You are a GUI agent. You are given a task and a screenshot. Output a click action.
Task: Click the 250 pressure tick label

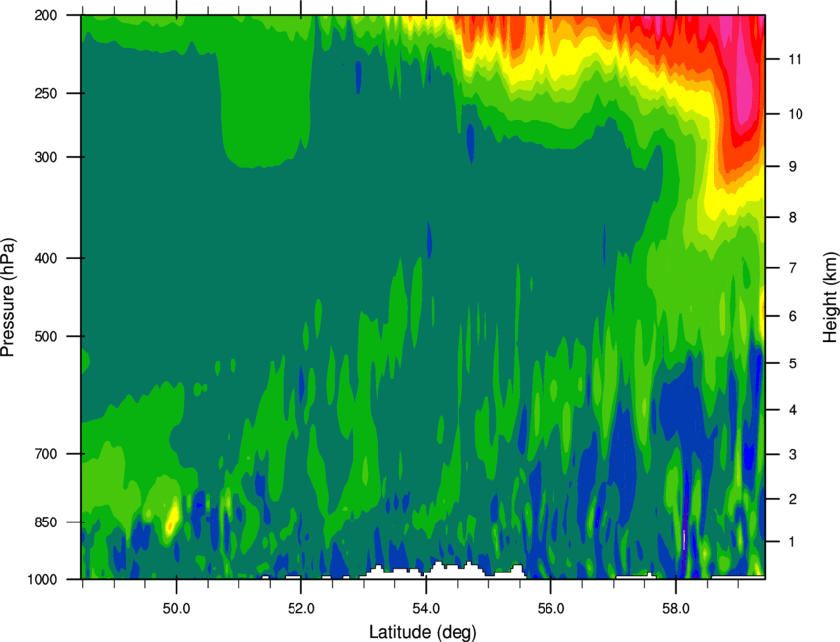[x=45, y=93]
